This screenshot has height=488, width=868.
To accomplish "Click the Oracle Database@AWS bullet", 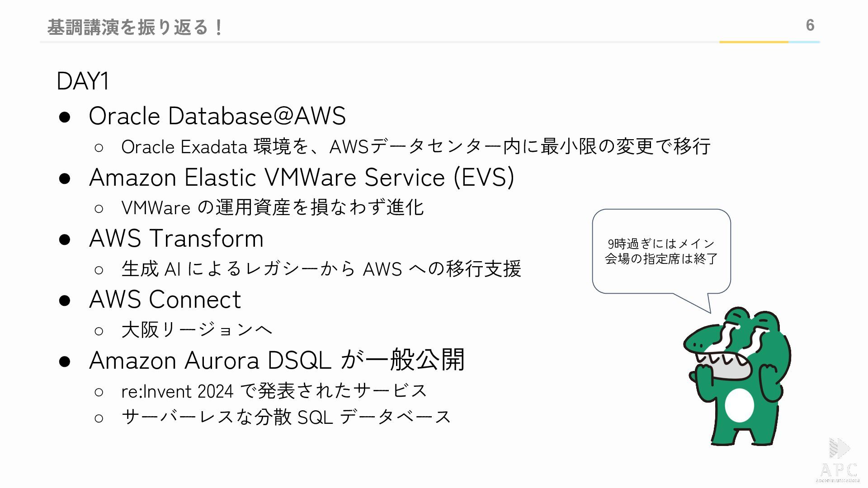I will tap(217, 116).
